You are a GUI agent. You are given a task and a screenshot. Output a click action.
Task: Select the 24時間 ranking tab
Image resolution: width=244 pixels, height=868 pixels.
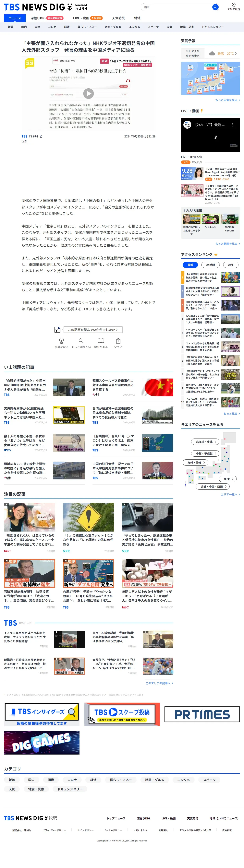(x=210, y=265)
